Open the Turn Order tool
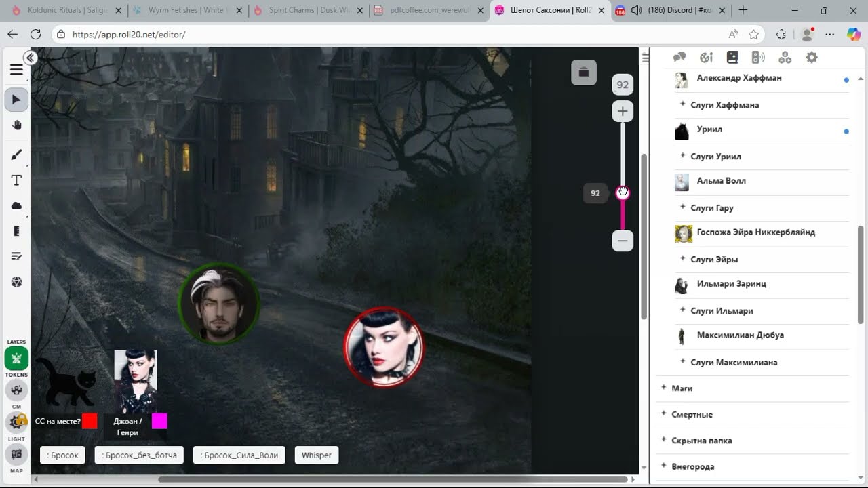 click(16, 256)
